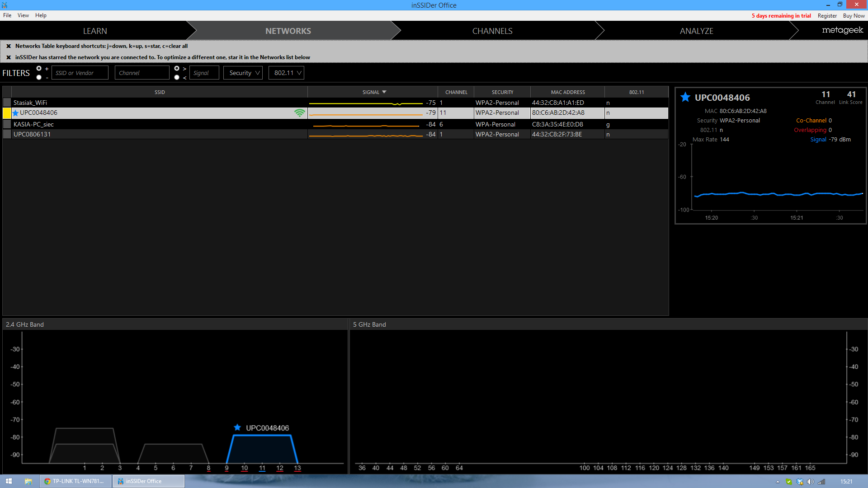The width and height of the screenshot is (868, 488).
Task: Sort the table by the SECURITY column
Action: click(x=502, y=92)
